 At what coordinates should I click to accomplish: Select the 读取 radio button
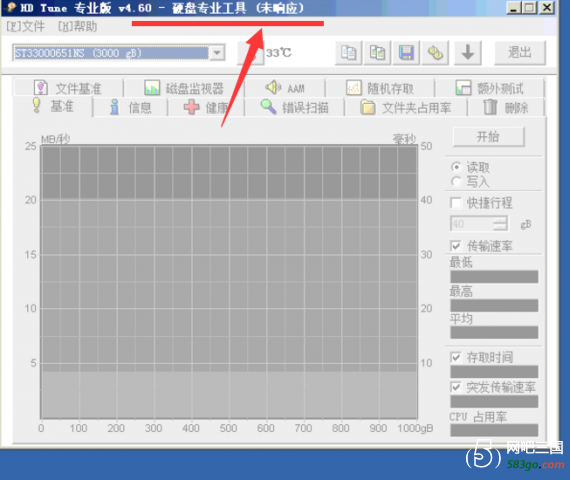(456, 167)
